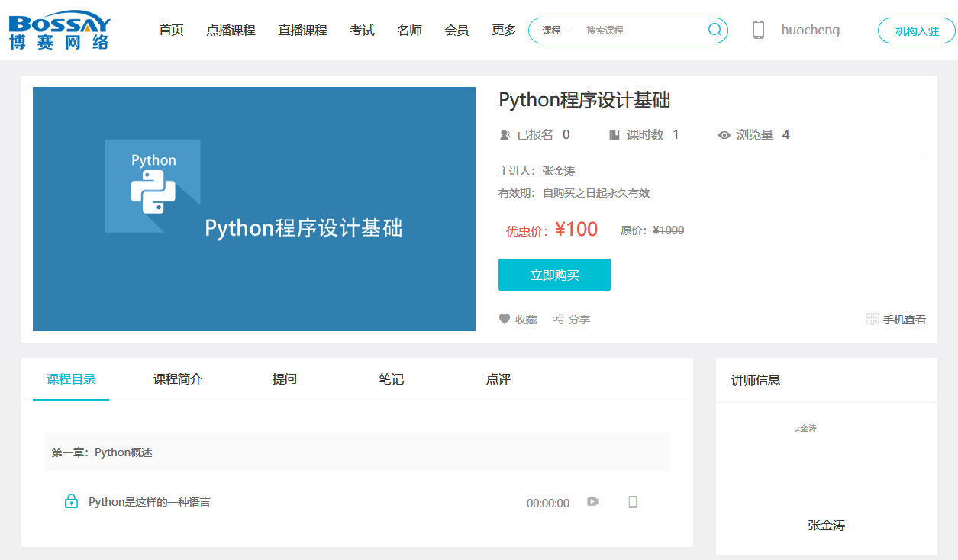
Task: Click the 分享 share icon
Action: click(558, 319)
